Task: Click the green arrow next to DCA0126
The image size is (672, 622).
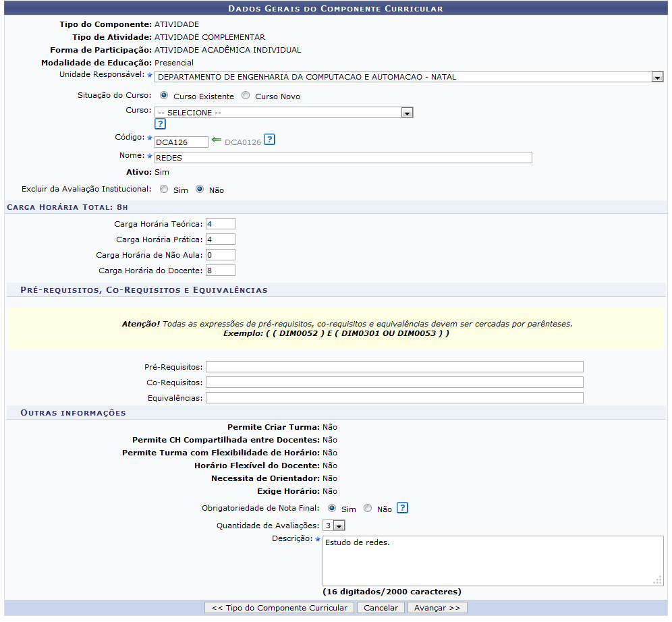Action: click(216, 140)
